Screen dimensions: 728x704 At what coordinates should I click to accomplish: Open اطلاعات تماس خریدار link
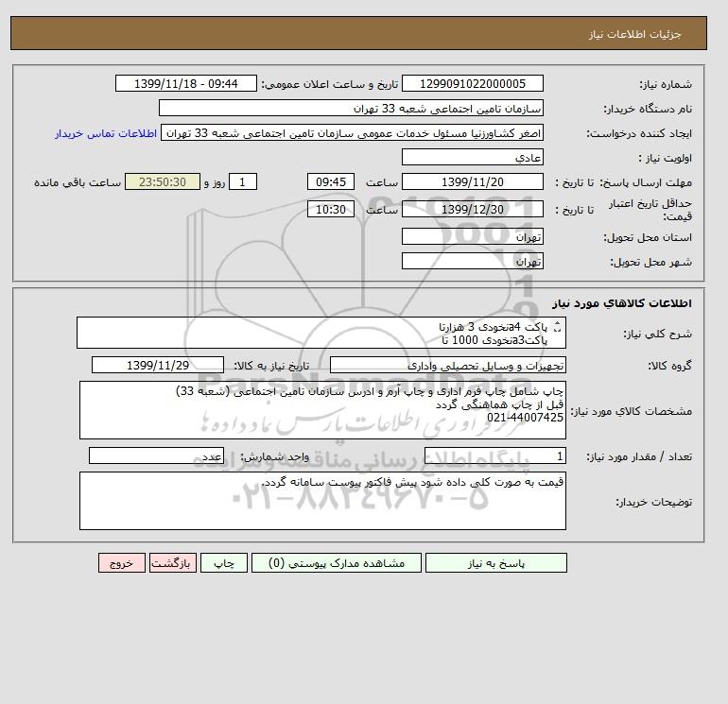pyautogui.click(x=106, y=133)
